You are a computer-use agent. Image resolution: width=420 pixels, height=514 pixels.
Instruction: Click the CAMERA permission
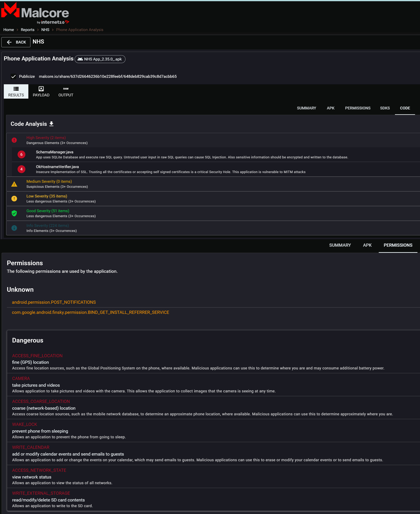click(x=21, y=378)
